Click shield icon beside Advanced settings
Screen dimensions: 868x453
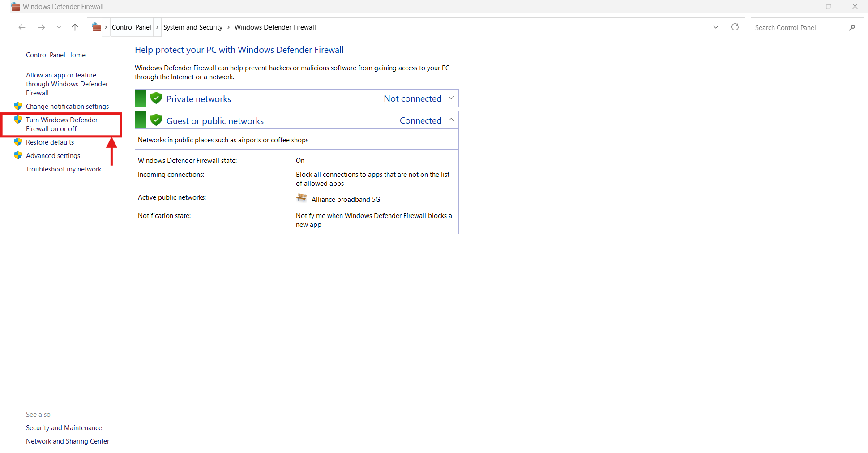click(18, 155)
